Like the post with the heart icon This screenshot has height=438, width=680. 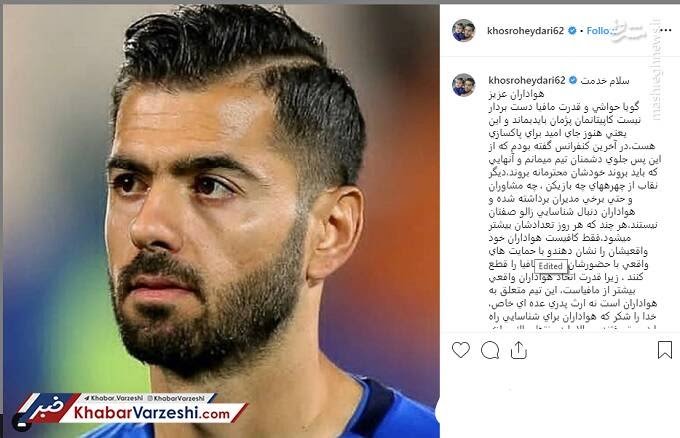point(461,350)
